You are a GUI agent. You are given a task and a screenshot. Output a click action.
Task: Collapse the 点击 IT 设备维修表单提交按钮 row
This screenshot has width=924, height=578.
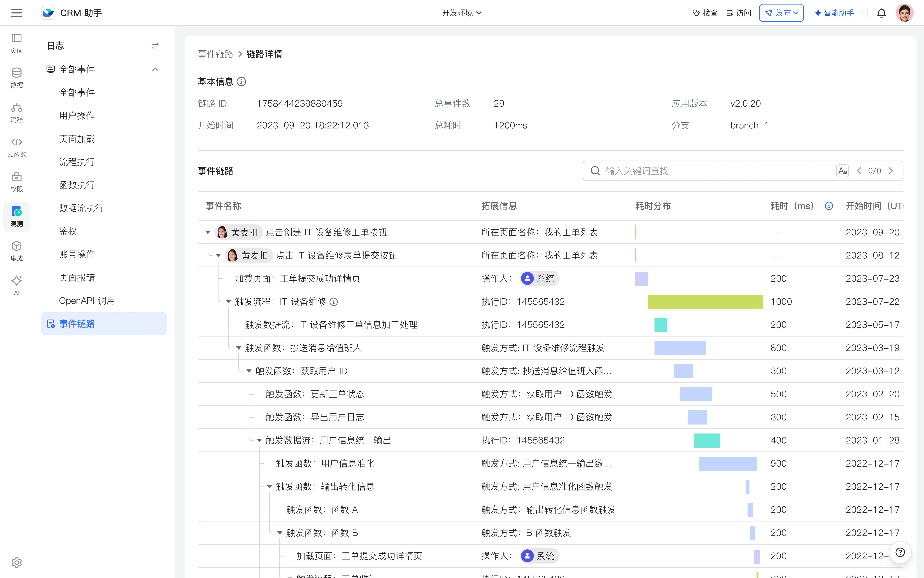218,255
